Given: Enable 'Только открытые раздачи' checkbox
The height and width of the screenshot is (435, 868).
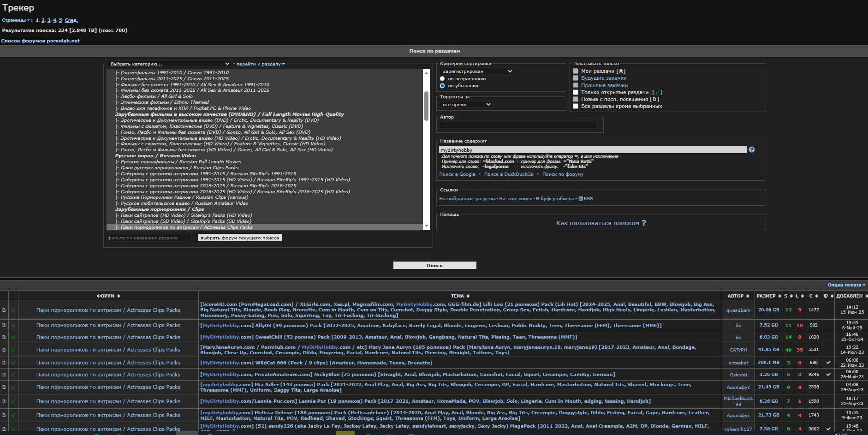Looking at the screenshot, I should [x=576, y=92].
